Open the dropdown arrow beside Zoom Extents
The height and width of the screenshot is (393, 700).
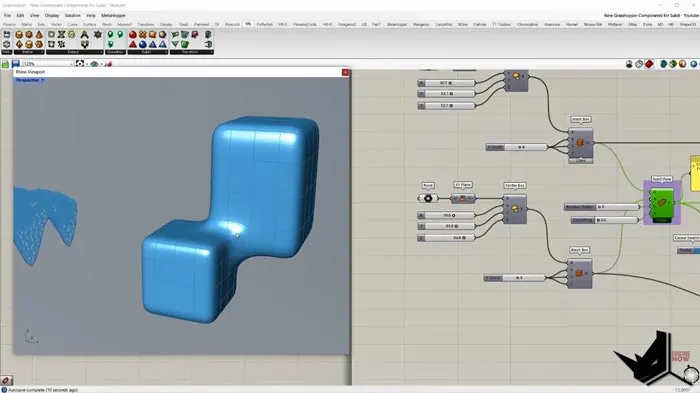tap(87, 64)
